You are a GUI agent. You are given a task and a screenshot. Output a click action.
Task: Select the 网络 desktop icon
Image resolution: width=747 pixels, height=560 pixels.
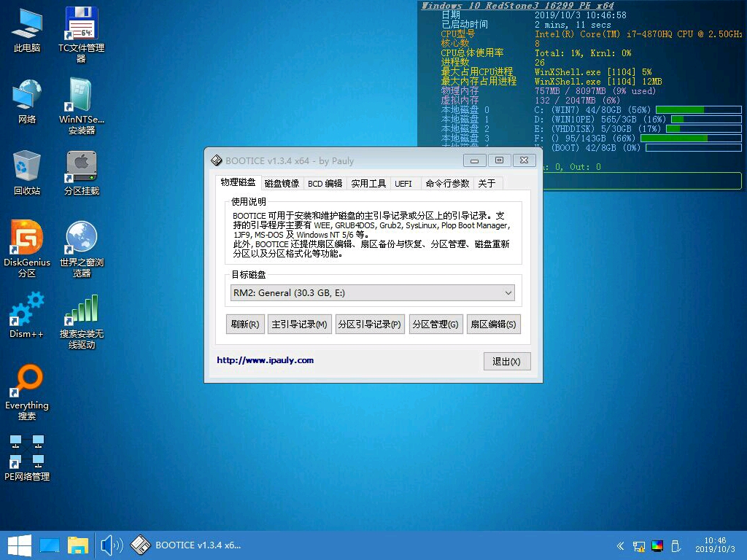[27, 101]
